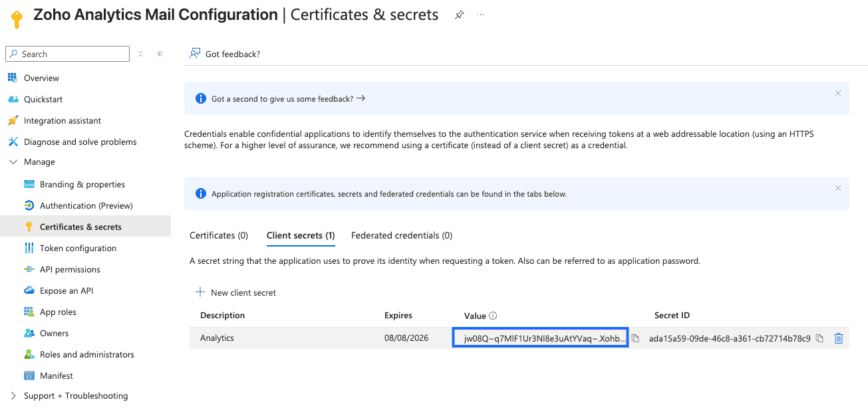Open API permissions in sidebar
Image resolution: width=868 pixels, height=408 pixels.
(x=70, y=269)
